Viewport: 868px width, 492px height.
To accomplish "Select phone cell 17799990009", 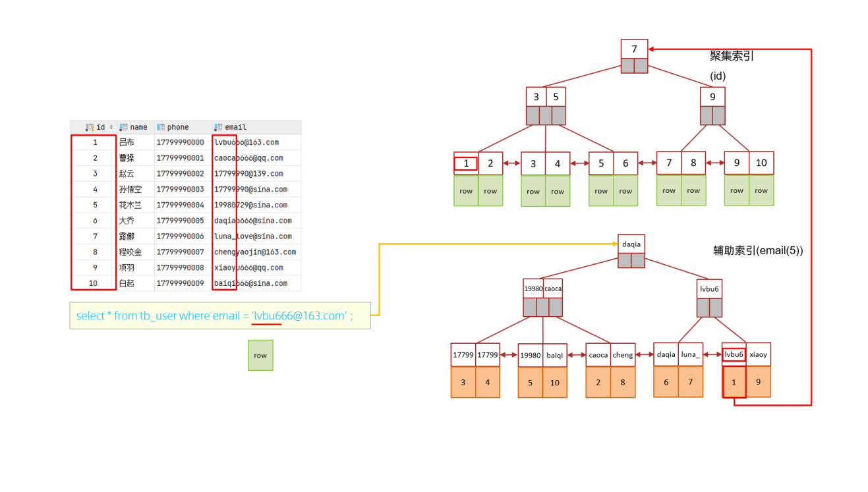I will coord(180,283).
